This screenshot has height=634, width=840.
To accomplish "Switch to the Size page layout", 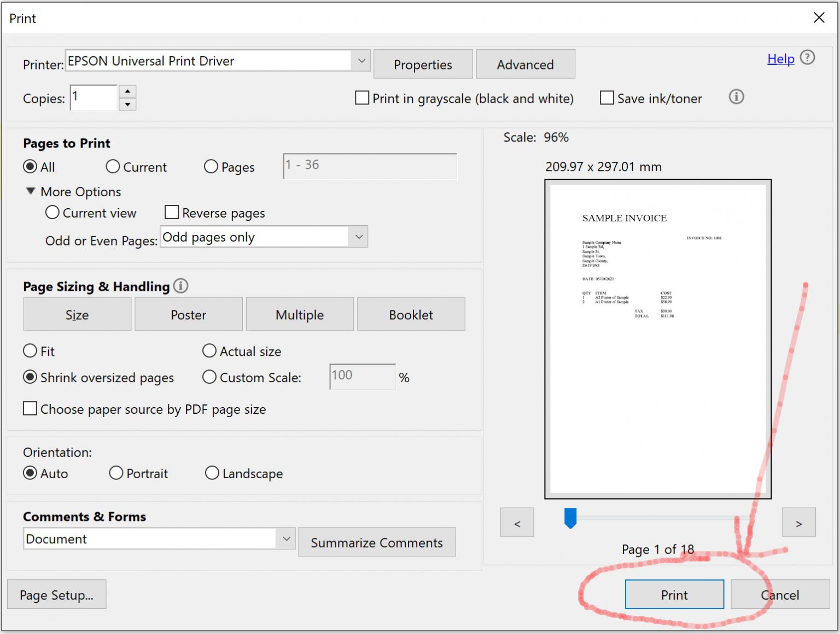I will click(77, 314).
